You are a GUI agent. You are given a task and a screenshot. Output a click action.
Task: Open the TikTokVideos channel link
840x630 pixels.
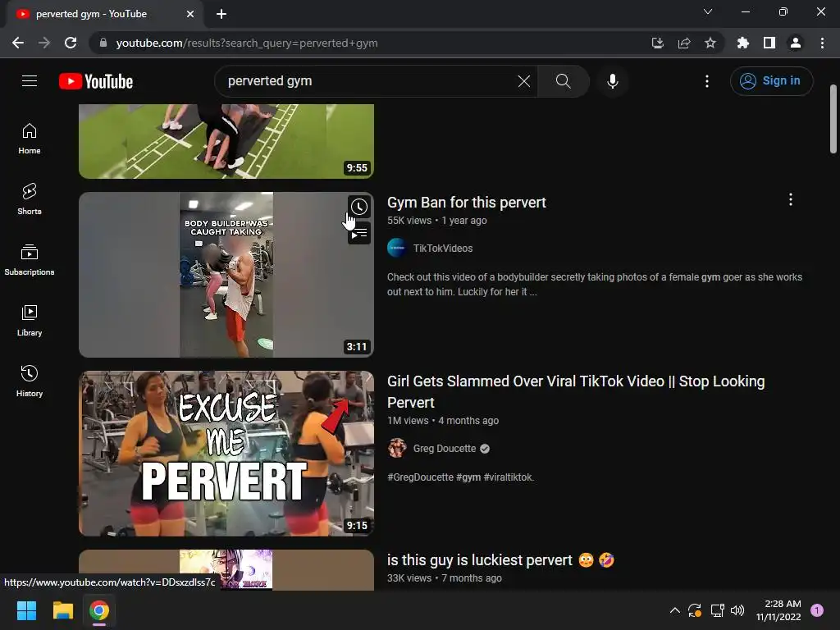443,248
